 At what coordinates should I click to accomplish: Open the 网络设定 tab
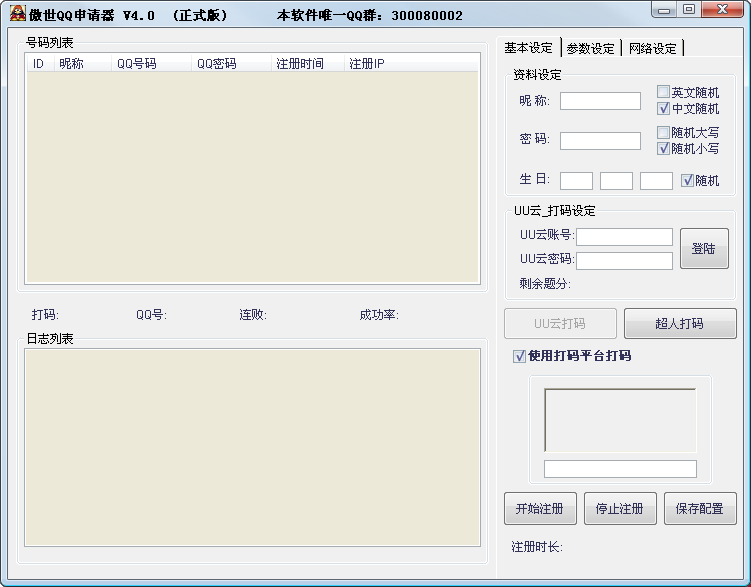pyautogui.click(x=652, y=48)
